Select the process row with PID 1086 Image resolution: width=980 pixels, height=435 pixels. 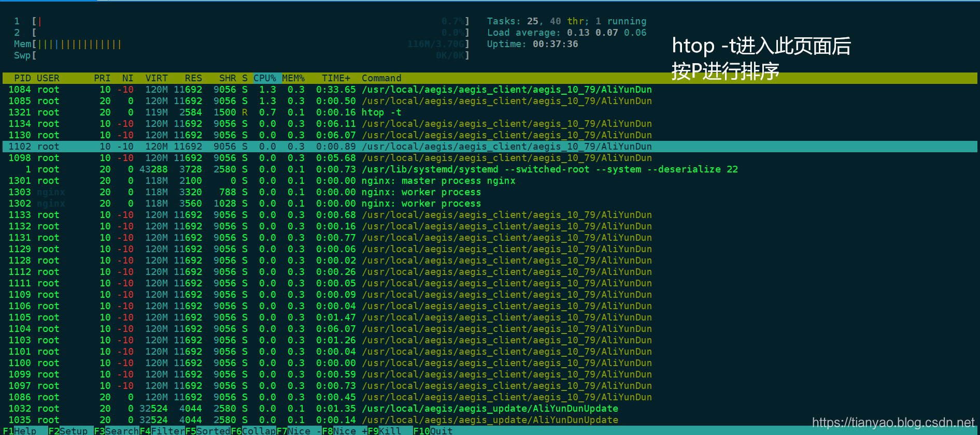[490, 397]
